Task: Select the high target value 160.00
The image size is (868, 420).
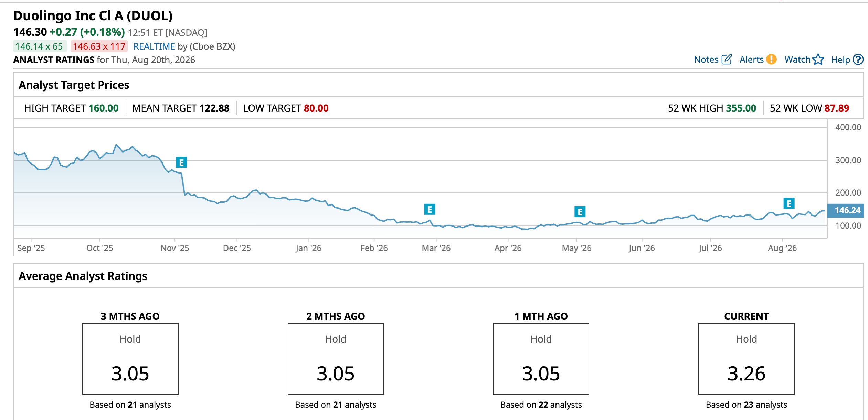Action: [x=104, y=108]
